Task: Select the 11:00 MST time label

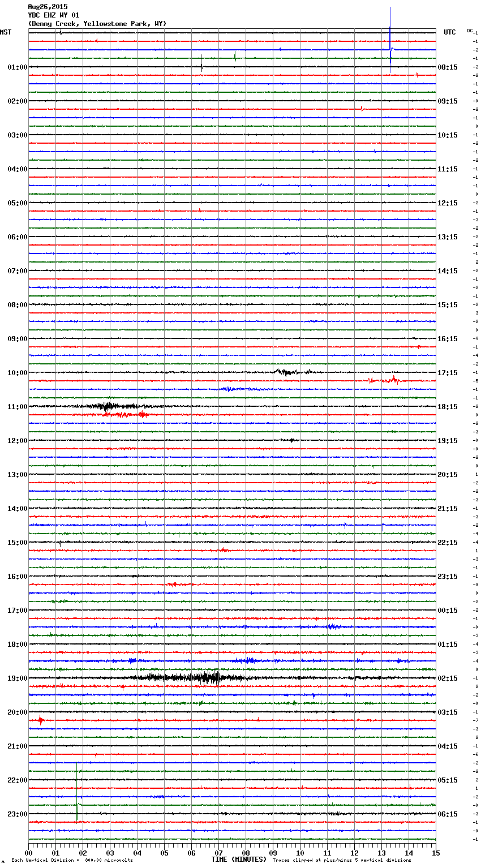Action: tap(18, 407)
